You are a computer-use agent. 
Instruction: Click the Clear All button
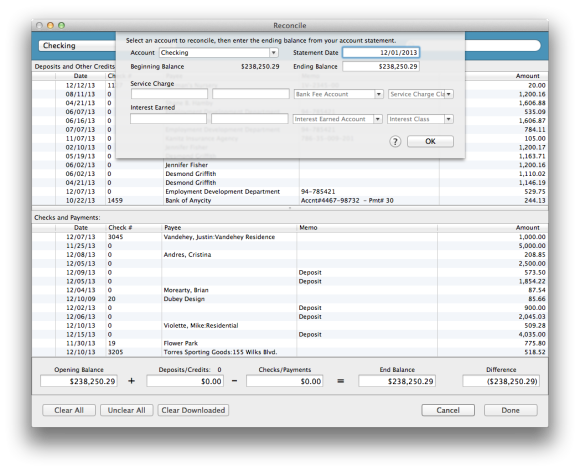tap(69, 410)
